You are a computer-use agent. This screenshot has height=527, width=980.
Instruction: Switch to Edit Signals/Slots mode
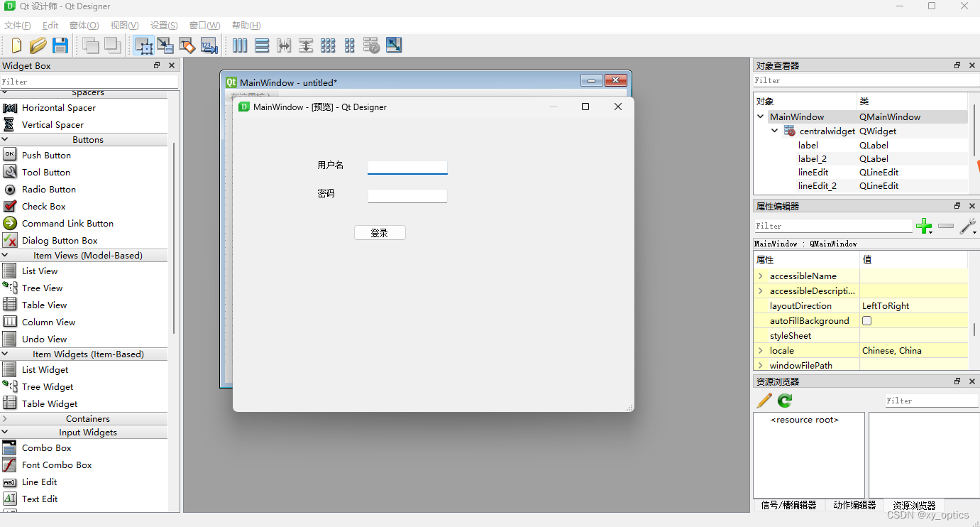165,45
